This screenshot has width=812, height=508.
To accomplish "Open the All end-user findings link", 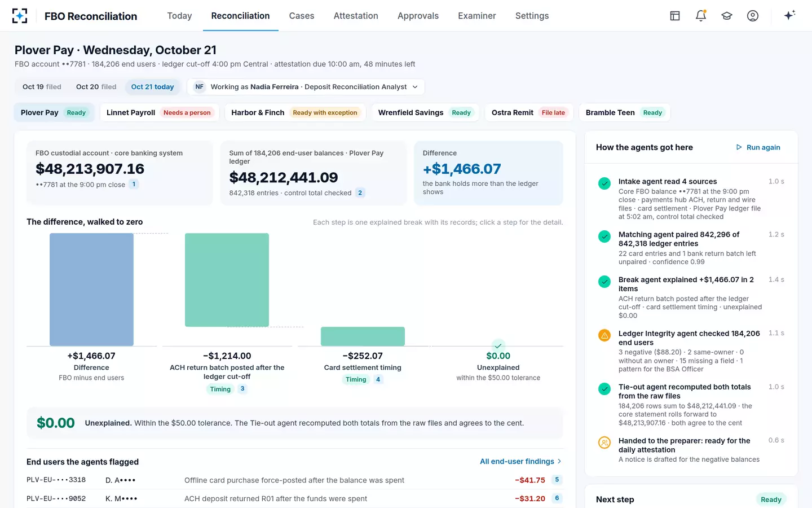I will click(x=521, y=462).
